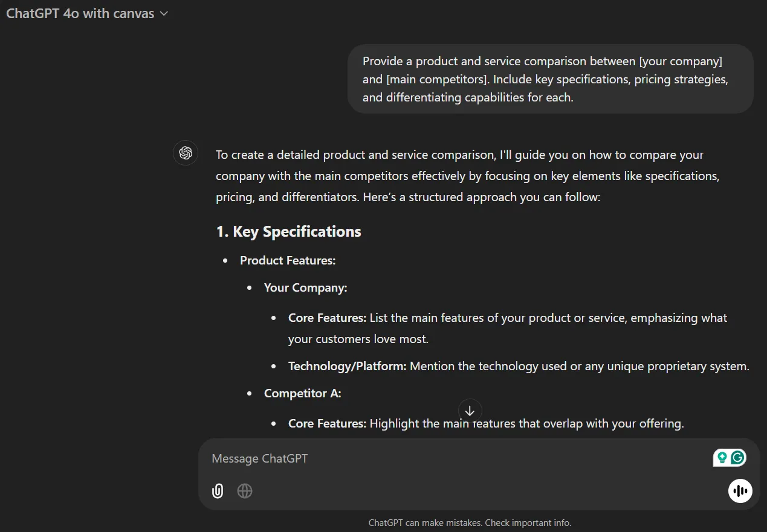The height and width of the screenshot is (532, 767).
Task: Select the "Competitor A:" sub-bullet
Action: pos(302,393)
